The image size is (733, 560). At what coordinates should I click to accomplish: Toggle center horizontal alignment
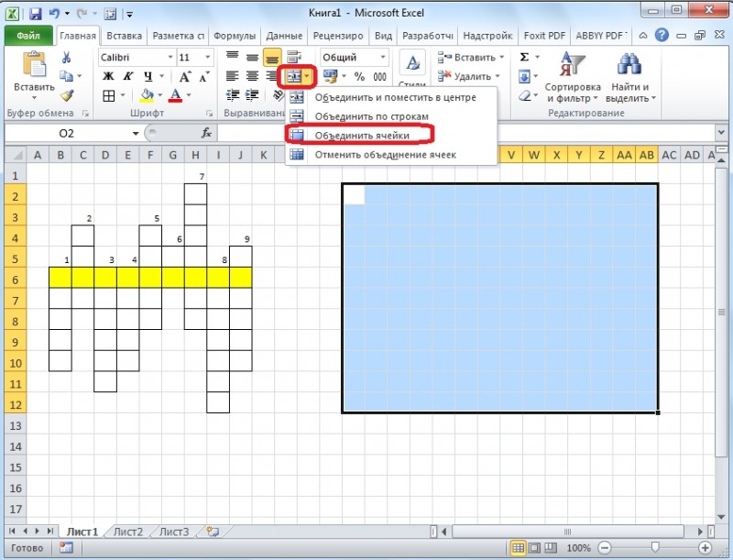[x=252, y=76]
